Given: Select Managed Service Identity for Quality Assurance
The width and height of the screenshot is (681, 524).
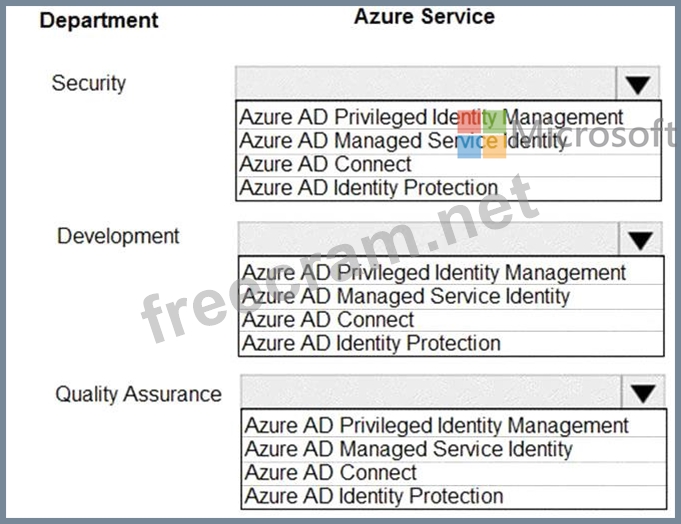Looking at the screenshot, I should [409, 449].
